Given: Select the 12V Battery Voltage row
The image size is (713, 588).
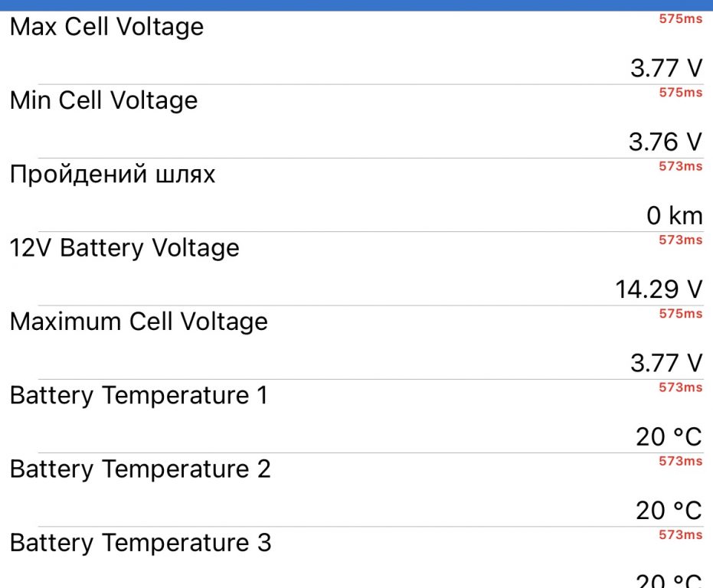Looking at the screenshot, I should [357, 269].
